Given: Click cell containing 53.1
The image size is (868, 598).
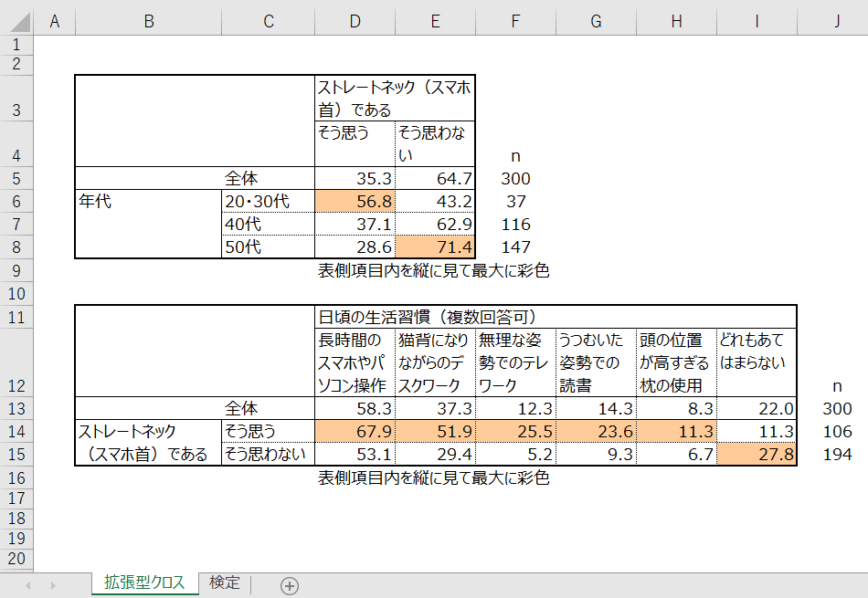Looking at the screenshot, I should (x=355, y=454).
